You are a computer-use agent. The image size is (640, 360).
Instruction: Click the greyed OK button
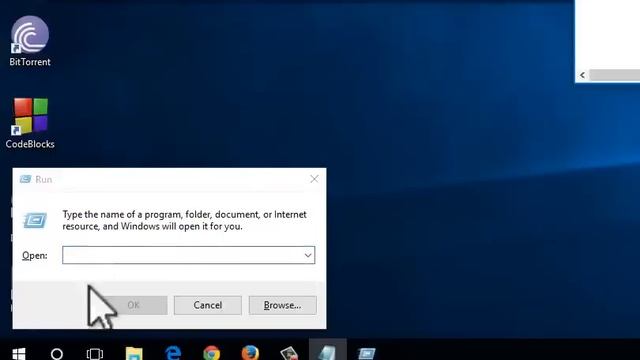pyautogui.click(x=133, y=305)
